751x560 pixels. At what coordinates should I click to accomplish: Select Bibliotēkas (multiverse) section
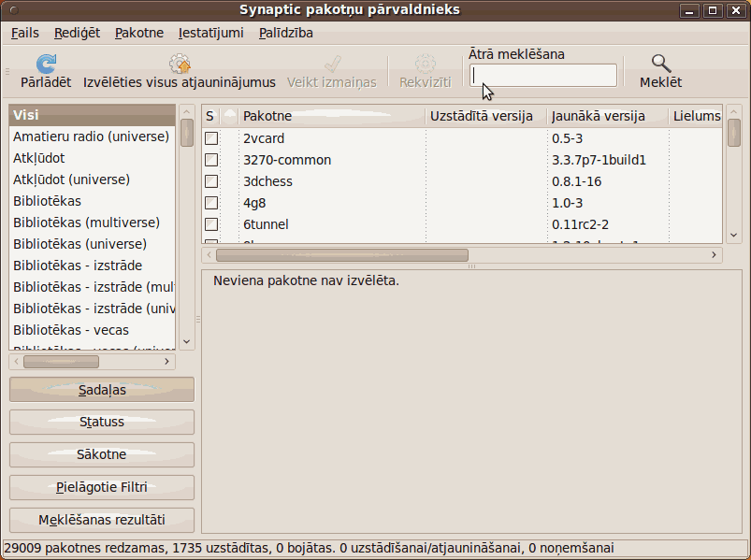(92, 223)
